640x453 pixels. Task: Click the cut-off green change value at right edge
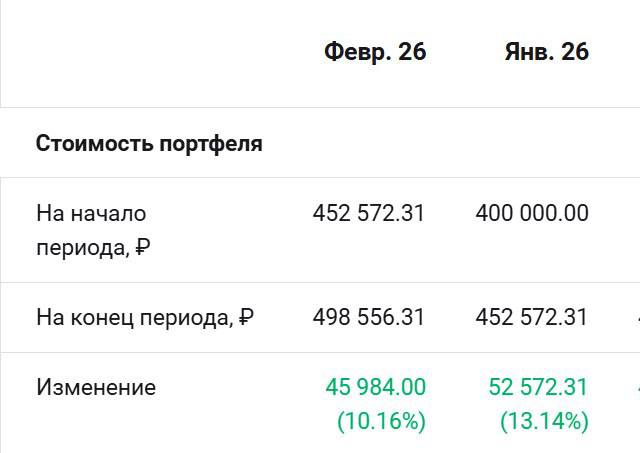tap(637, 387)
